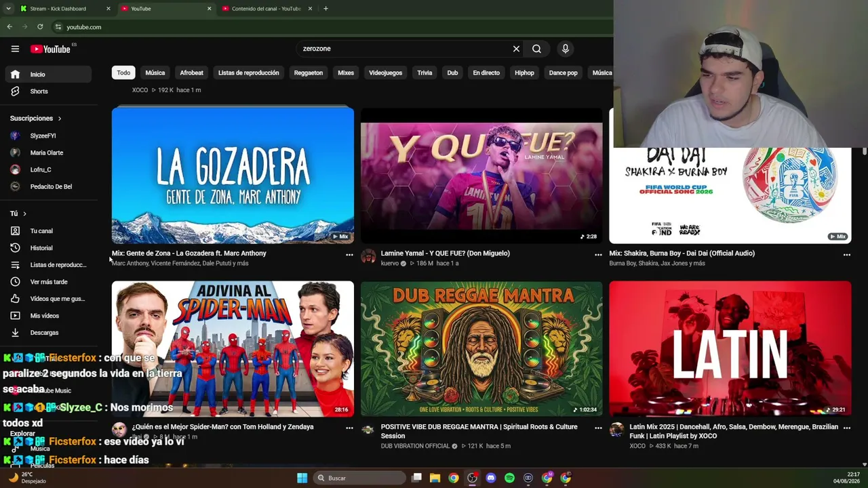
Task: Select the Reggaeton filter chip
Action: tap(309, 73)
